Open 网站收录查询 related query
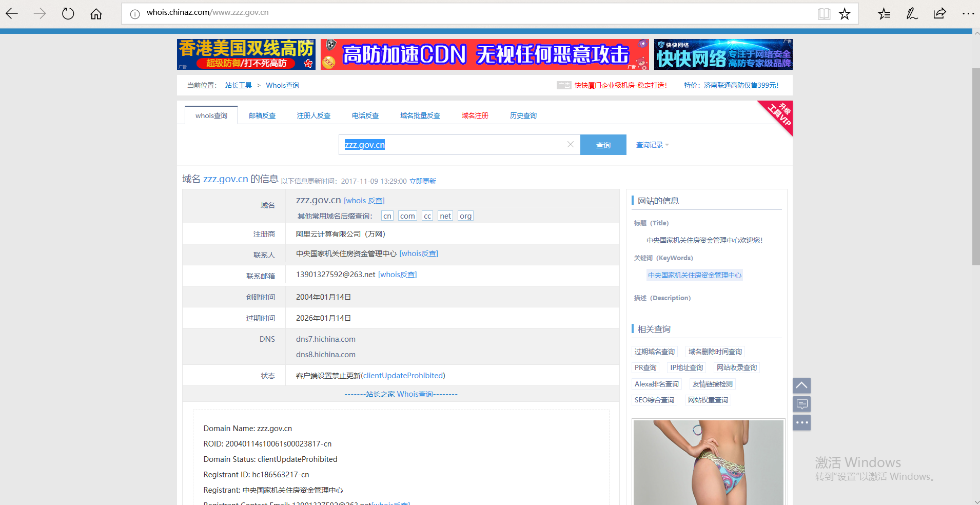Image resolution: width=980 pixels, height=505 pixels. pyautogui.click(x=737, y=367)
